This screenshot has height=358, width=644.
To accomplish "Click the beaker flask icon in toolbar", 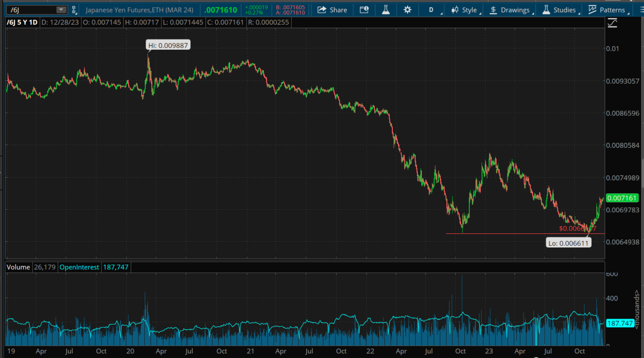I will pos(386,10).
